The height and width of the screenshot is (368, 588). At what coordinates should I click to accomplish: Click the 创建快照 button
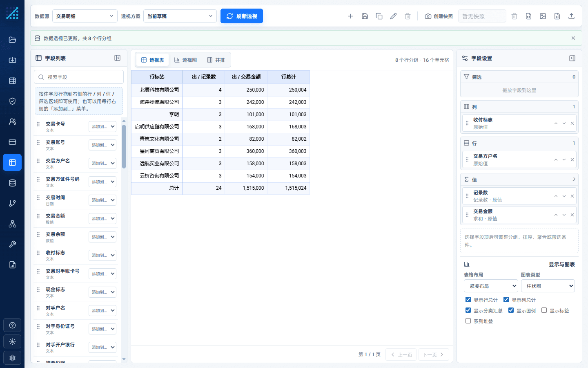click(x=439, y=16)
